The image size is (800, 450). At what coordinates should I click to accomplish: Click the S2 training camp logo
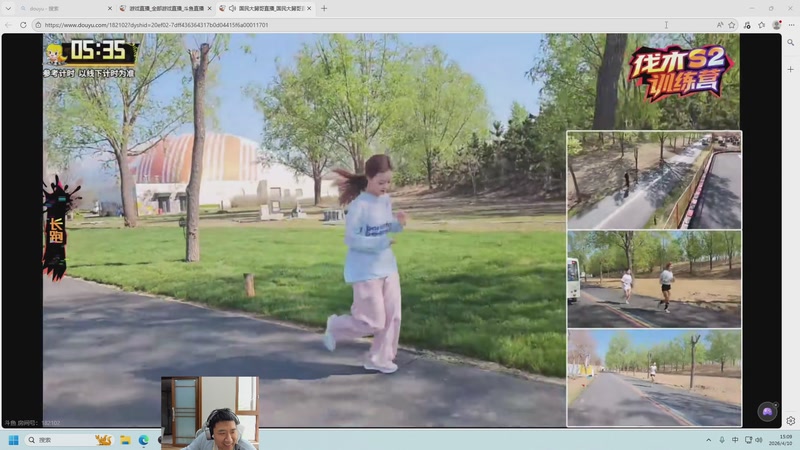(681, 74)
